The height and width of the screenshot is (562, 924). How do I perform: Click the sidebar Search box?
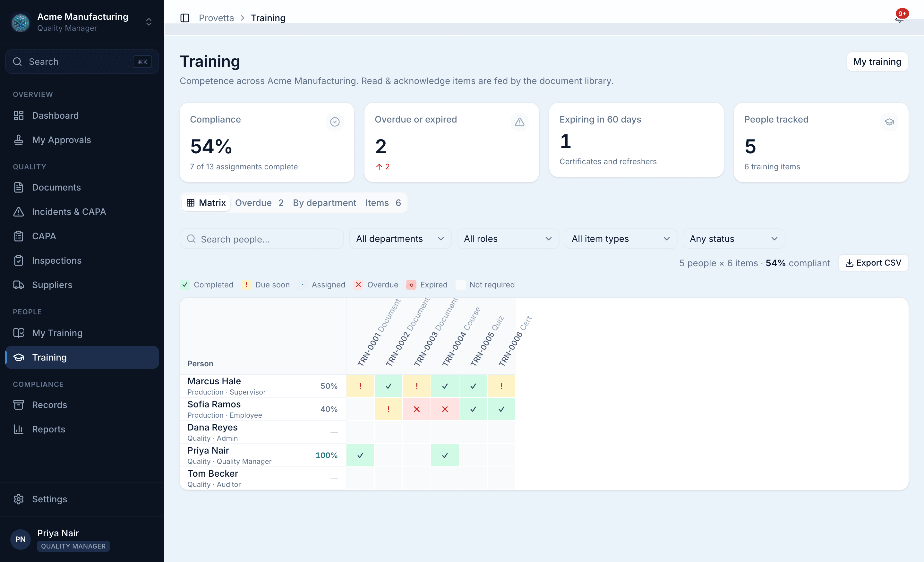(x=82, y=62)
